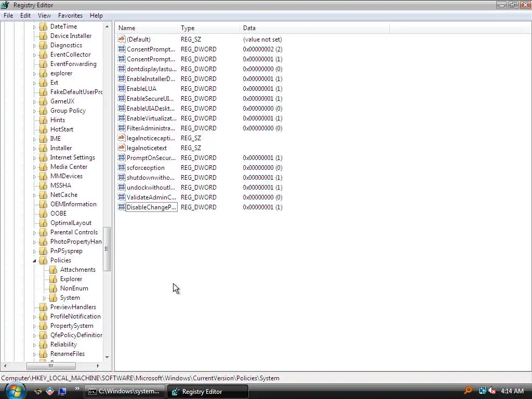
Task: Switch to the C:\Windows\system... taskbar window
Action: [124, 391]
